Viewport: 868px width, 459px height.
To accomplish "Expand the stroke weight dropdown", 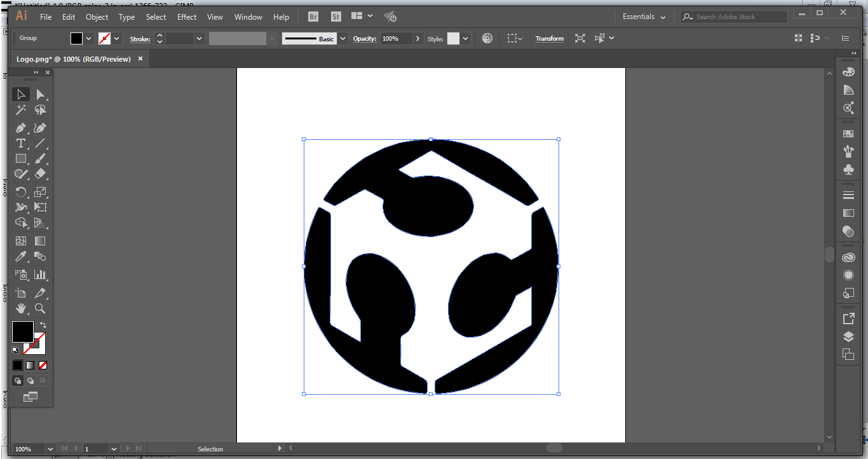I will click(x=200, y=39).
